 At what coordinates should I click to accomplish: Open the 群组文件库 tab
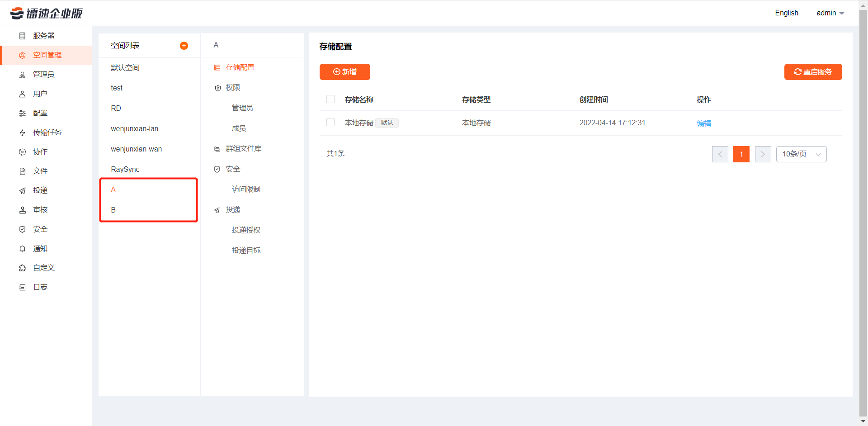pyautogui.click(x=243, y=148)
